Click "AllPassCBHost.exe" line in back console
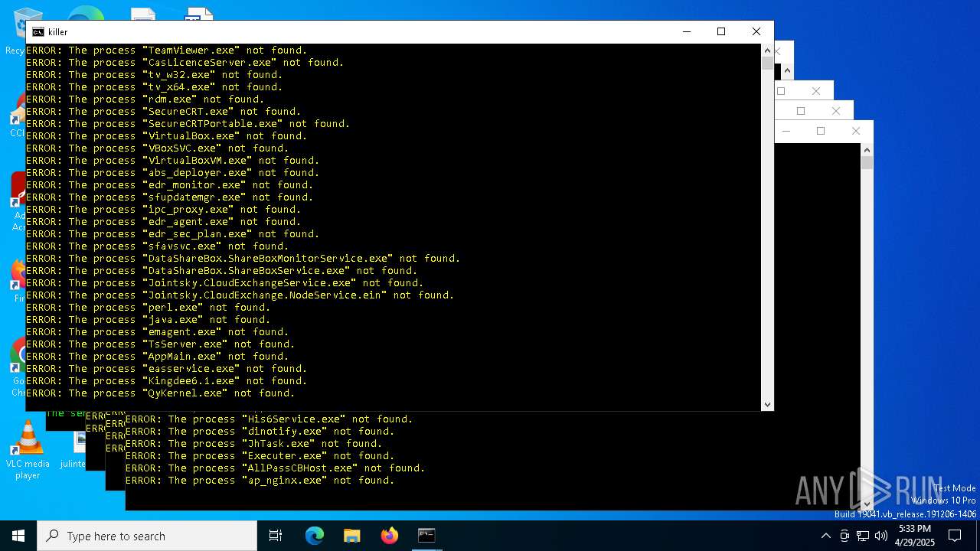 point(275,468)
